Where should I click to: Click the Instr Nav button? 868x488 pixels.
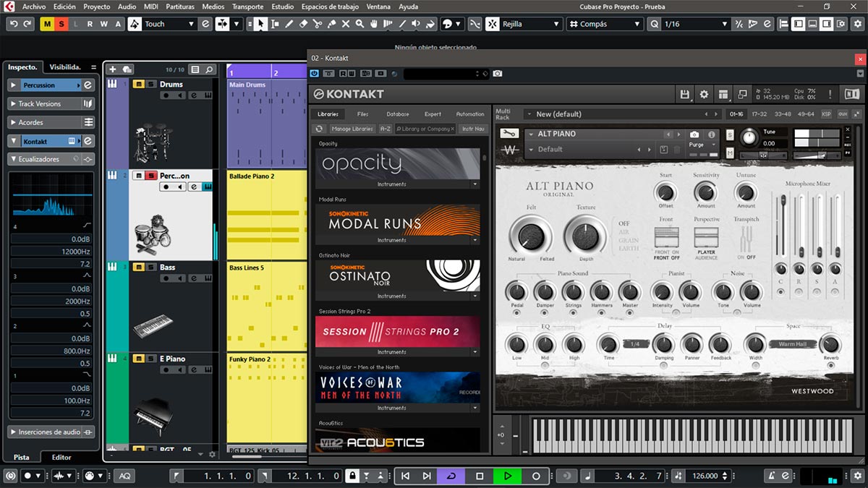474,129
